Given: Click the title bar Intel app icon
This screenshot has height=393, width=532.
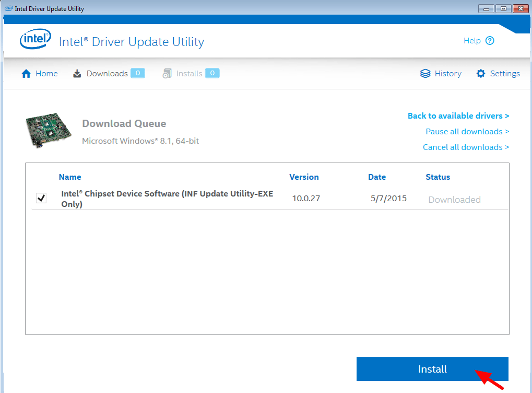Looking at the screenshot, I should coord(9,8).
